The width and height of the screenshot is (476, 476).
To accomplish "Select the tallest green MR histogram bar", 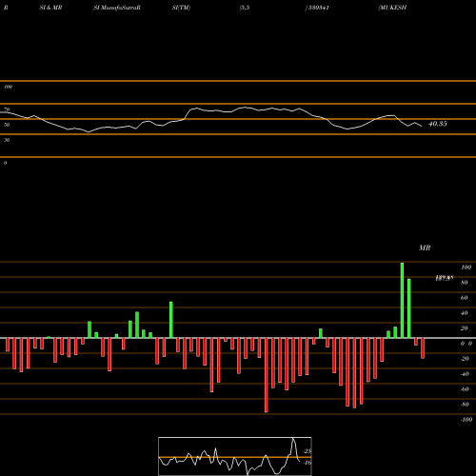I will tap(402, 300).
